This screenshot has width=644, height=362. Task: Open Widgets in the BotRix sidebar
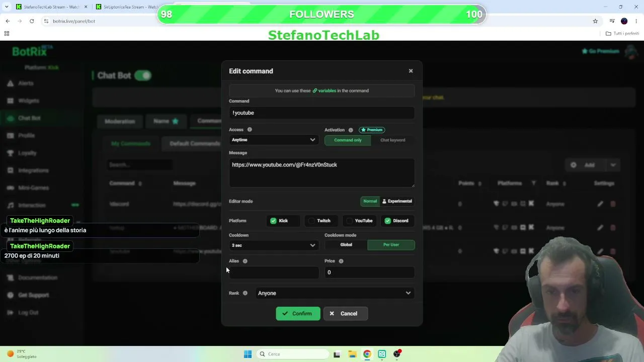point(29,101)
